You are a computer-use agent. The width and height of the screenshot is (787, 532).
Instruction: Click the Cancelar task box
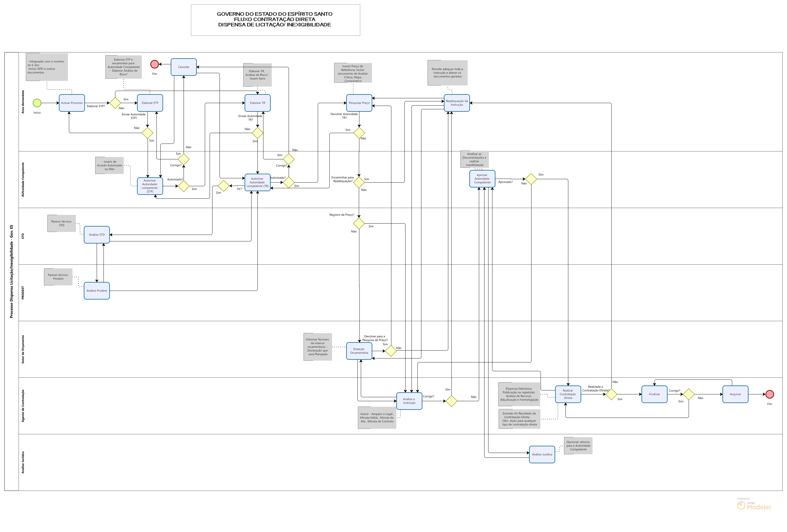(184, 67)
